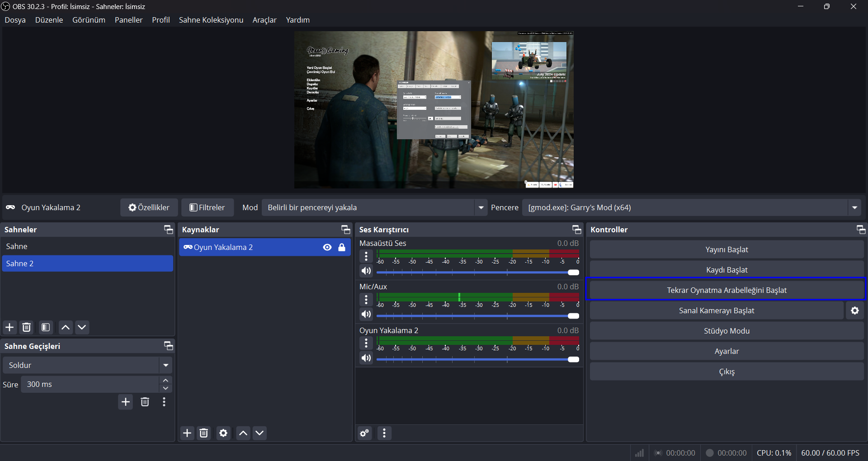Open Mic/Aux three-dot options
868x461 pixels.
[x=366, y=300]
